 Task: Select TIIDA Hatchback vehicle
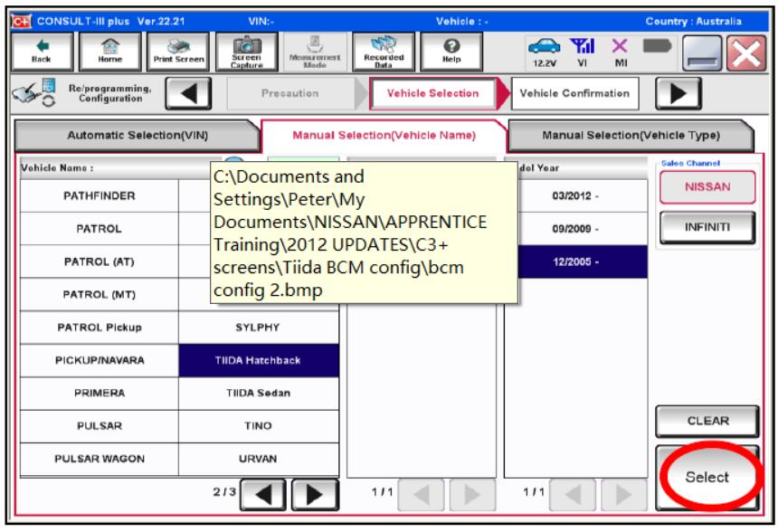[x=259, y=360]
